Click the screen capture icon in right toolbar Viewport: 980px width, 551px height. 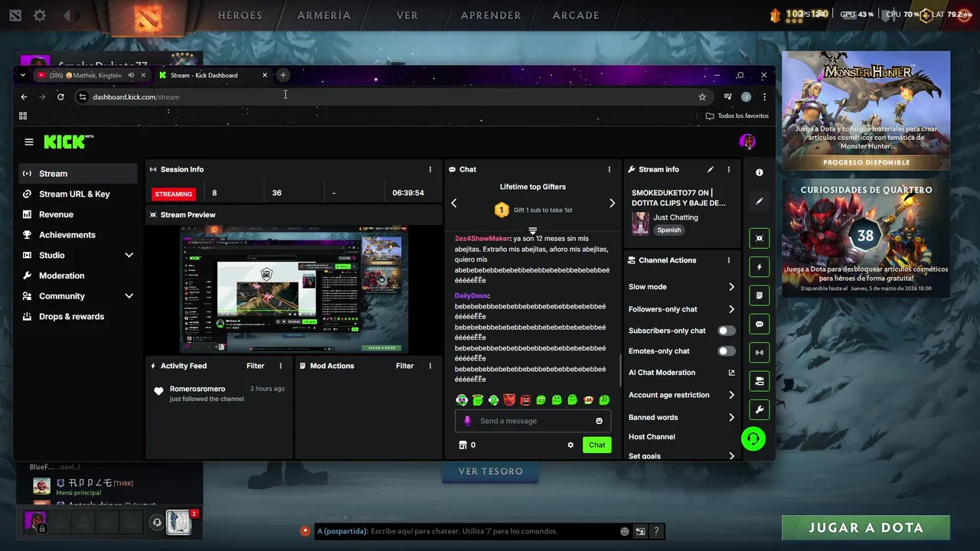pyautogui.click(x=759, y=238)
